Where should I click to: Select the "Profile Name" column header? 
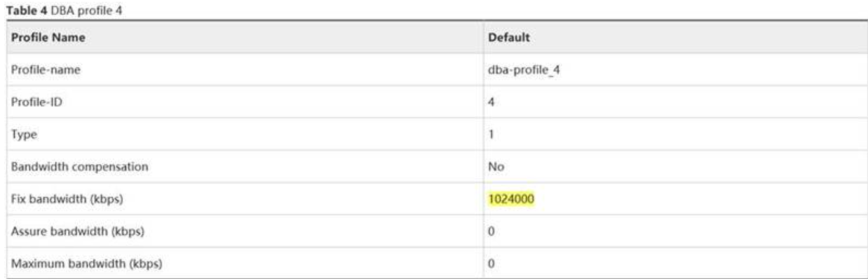click(x=48, y=37)
